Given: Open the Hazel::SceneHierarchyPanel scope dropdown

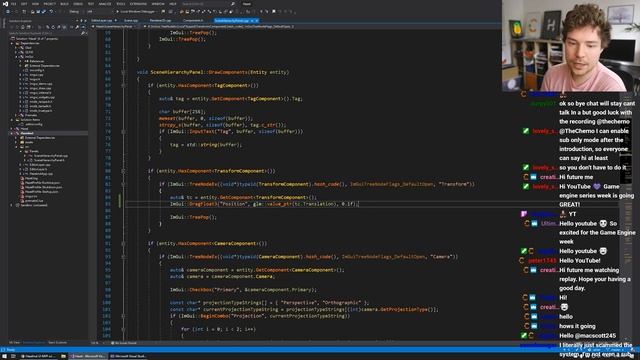Looking at the screenshot, I should coord(116,27).
